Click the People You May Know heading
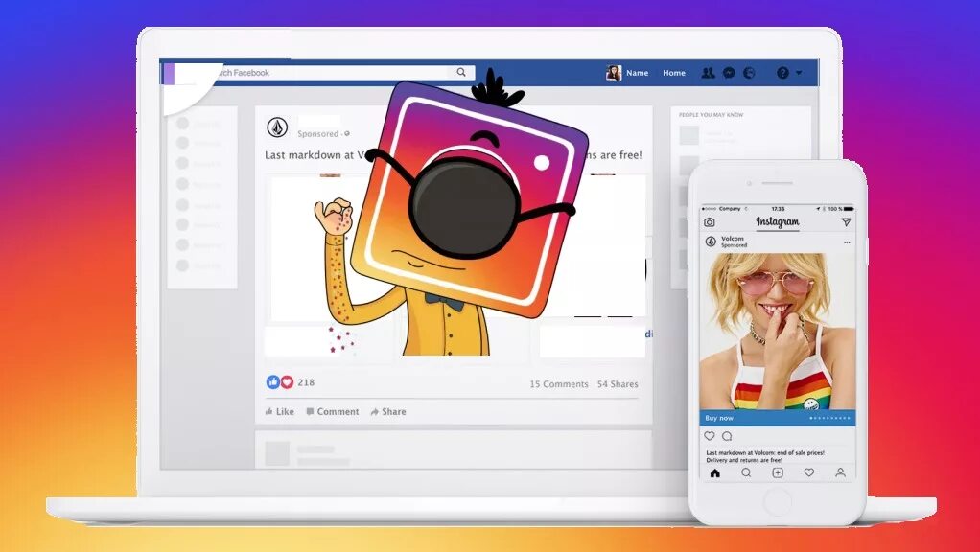 [x=712, y=115]
